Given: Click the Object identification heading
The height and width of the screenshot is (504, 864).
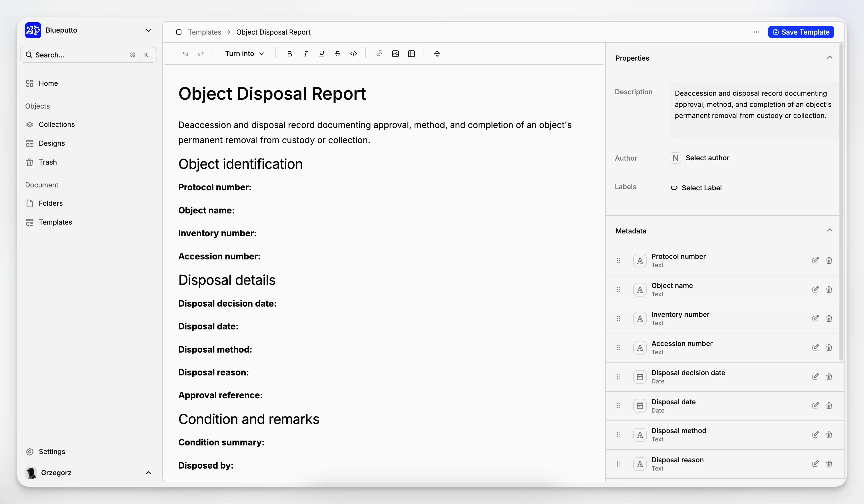Looking at the screenshot, I should click(240, 164).
